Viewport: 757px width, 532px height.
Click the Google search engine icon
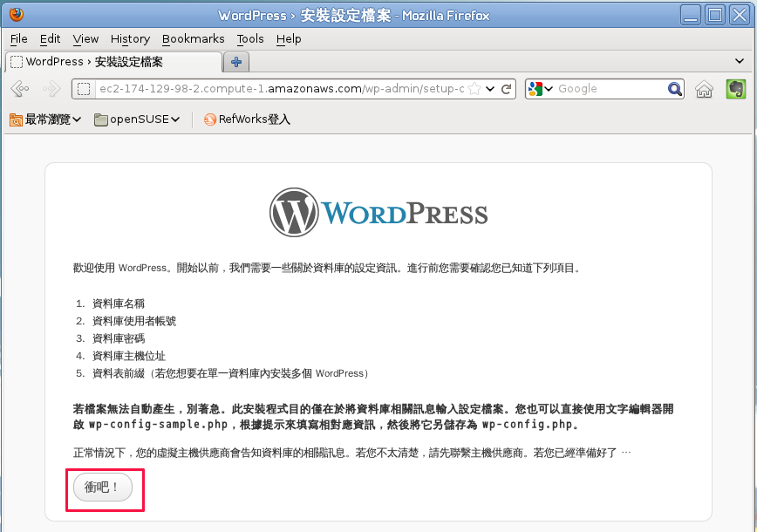pyautogui.click(x=535, y=89)
